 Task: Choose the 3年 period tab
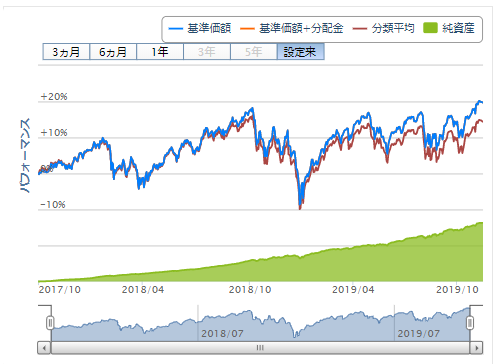point(207,52)
